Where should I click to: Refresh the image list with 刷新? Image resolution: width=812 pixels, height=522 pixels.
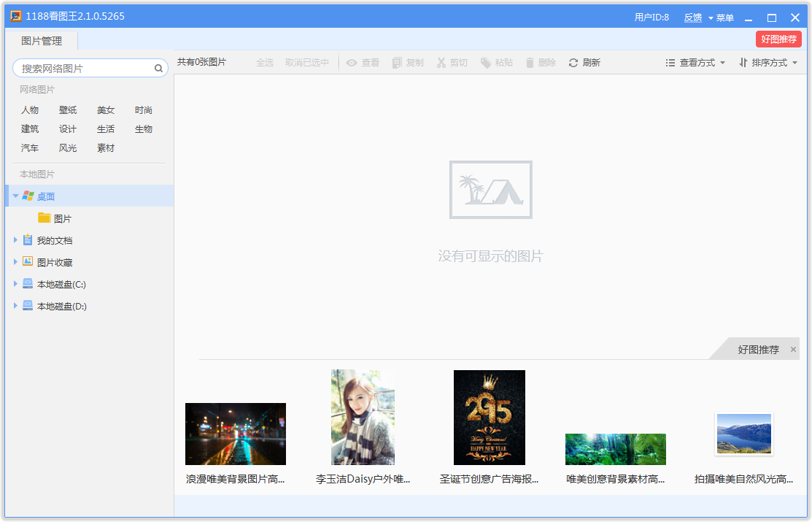coord(584,62)
